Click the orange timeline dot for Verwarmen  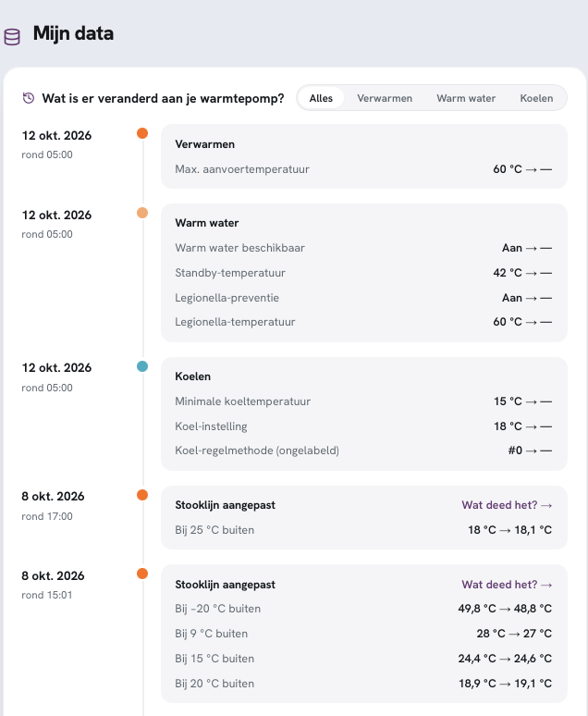[x=142, y=133]
